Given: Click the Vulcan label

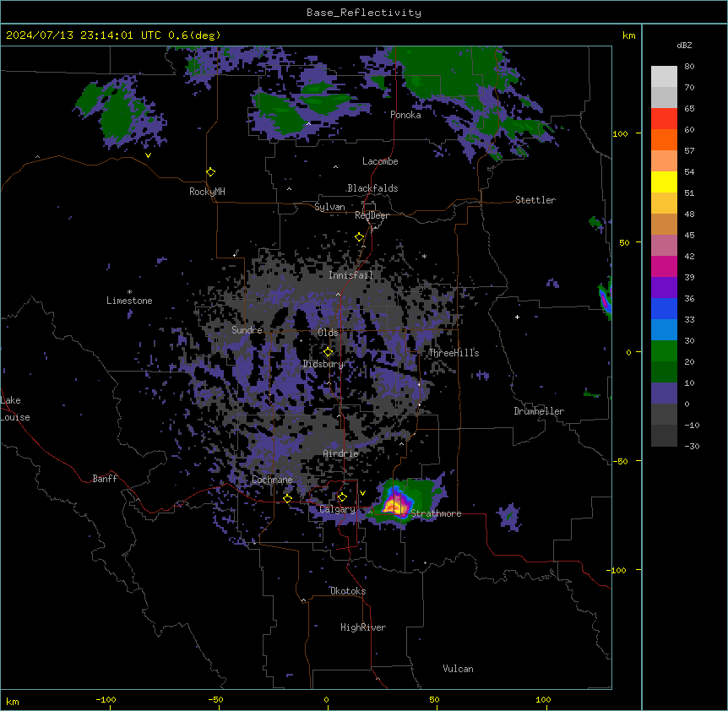Looking at the screenshot, I should tap(458, 669).
